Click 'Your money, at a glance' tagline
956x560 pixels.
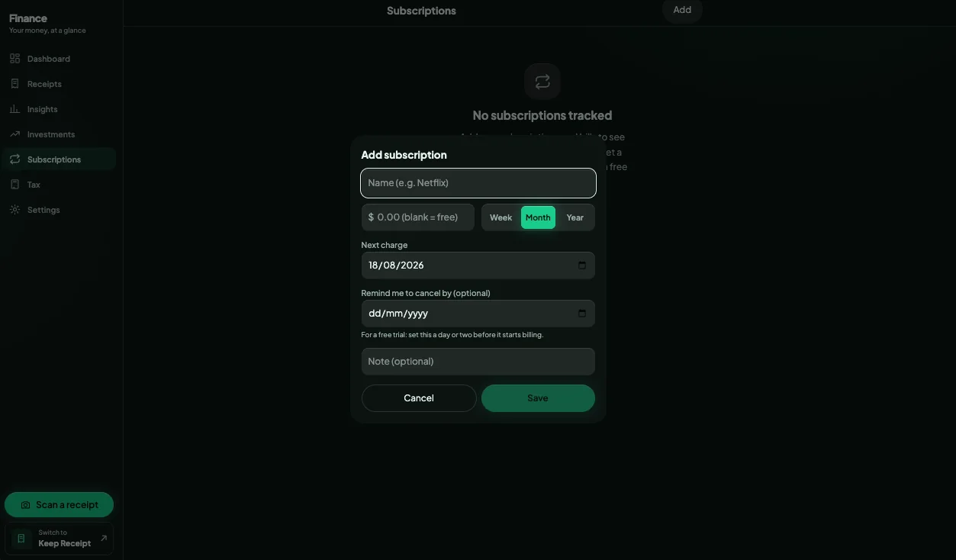pyautogui.click(x=47, y=31)
